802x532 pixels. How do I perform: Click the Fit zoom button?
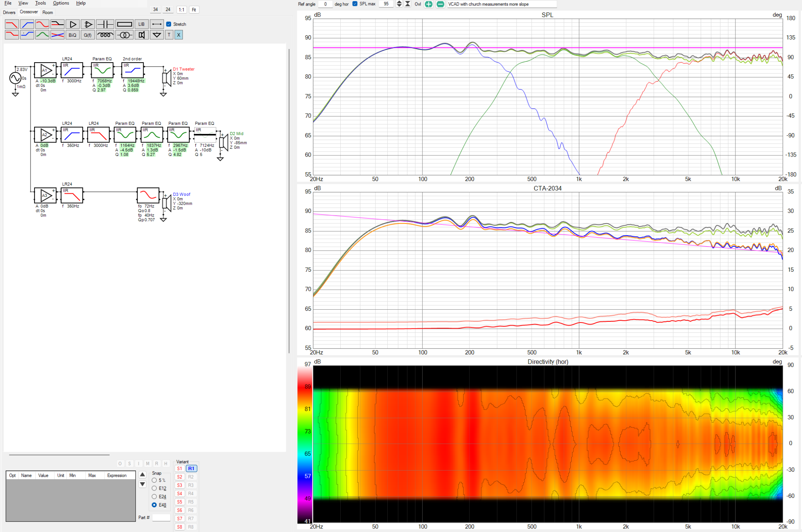point(194,10)
